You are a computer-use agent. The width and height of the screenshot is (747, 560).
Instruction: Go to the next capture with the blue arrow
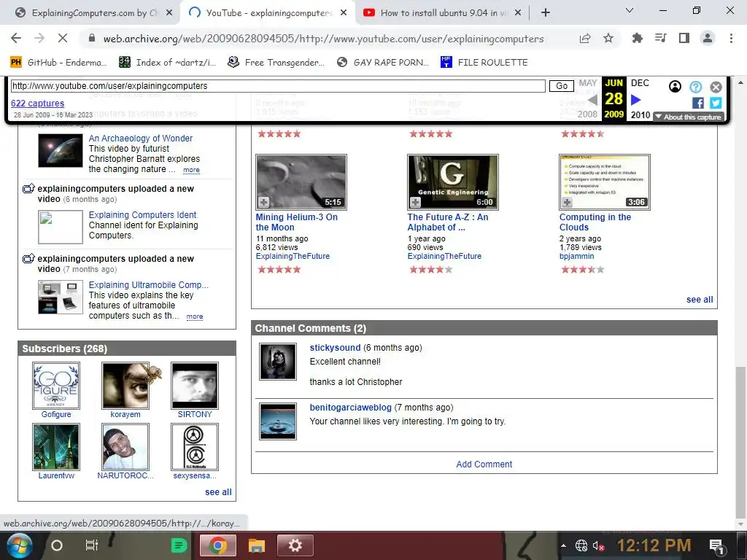point(636,99)
